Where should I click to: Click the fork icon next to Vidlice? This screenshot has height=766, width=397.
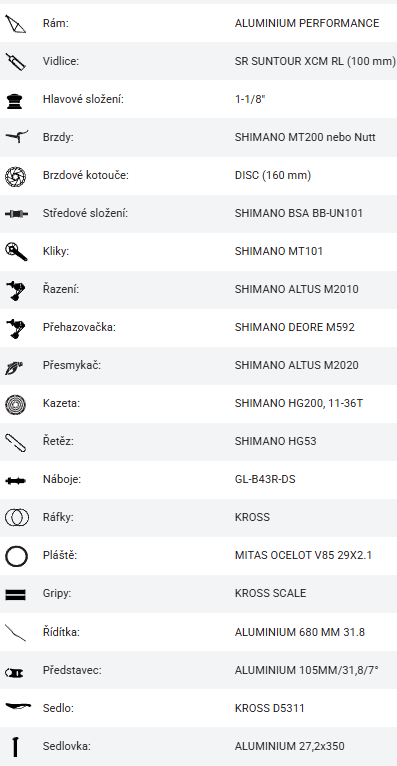tap(15, 62)
